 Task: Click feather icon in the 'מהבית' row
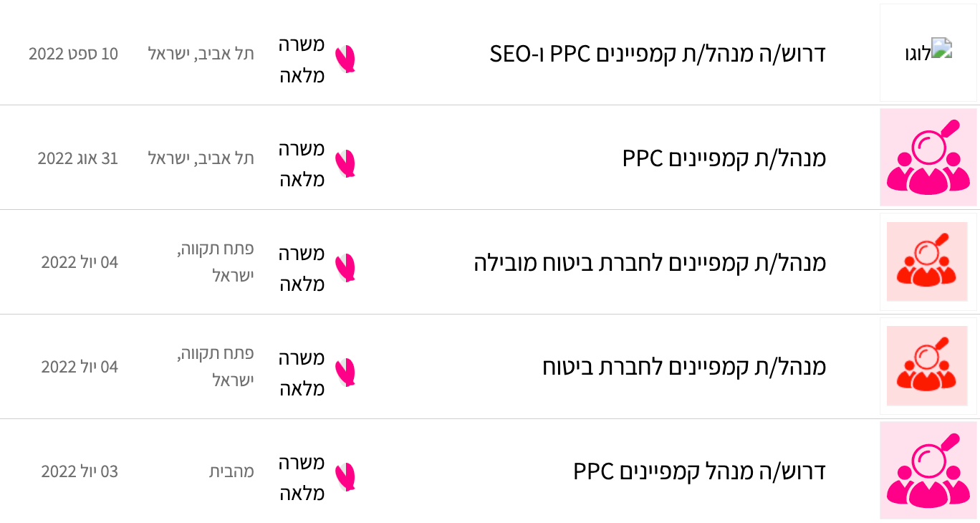pos(345,477)
